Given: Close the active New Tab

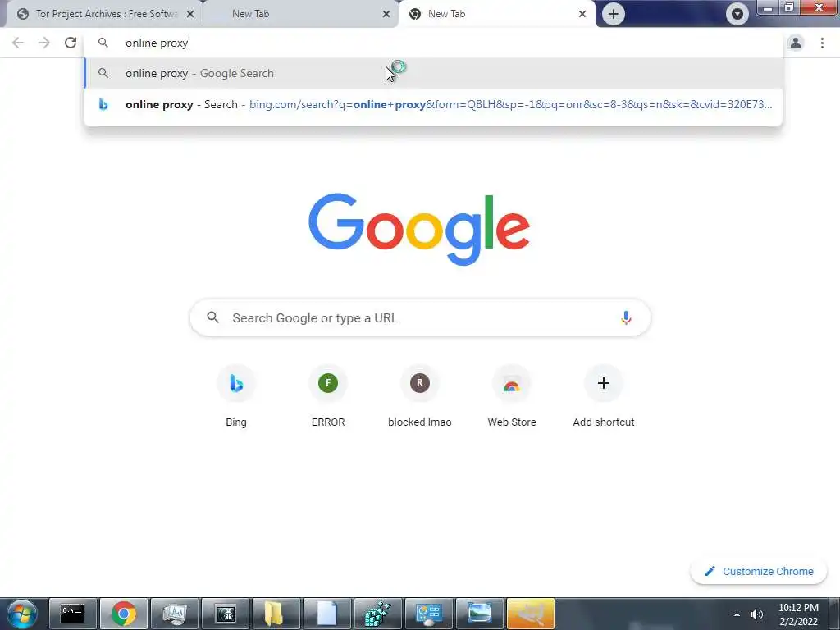Looking at the screenshot, I should 582,15.
